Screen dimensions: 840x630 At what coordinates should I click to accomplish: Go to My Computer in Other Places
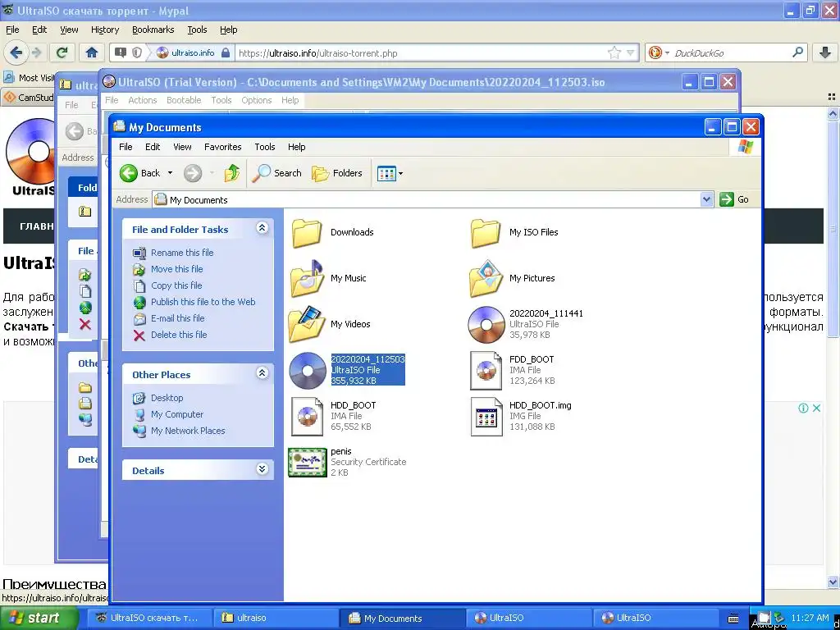coord(177,414)
